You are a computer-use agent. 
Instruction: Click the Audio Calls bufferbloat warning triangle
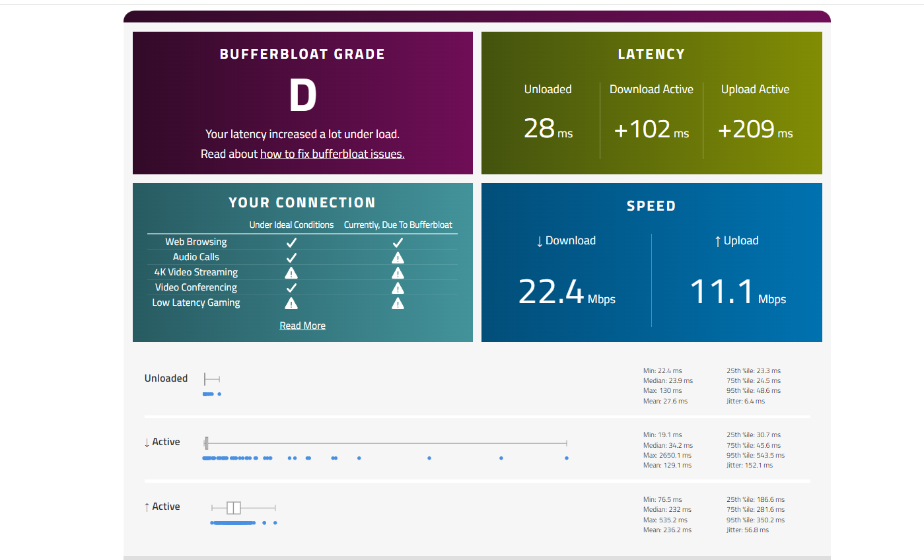coord(398,258)
